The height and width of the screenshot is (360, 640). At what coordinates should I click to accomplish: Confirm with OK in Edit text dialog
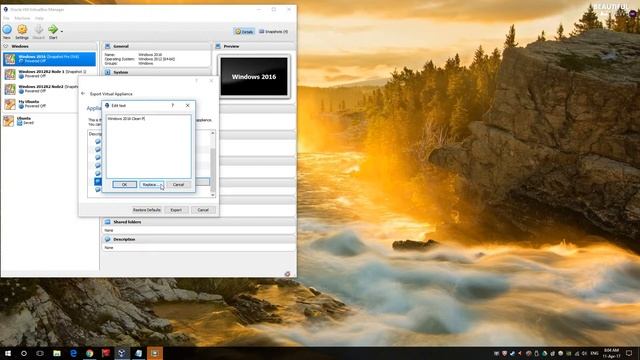point(124,184)
